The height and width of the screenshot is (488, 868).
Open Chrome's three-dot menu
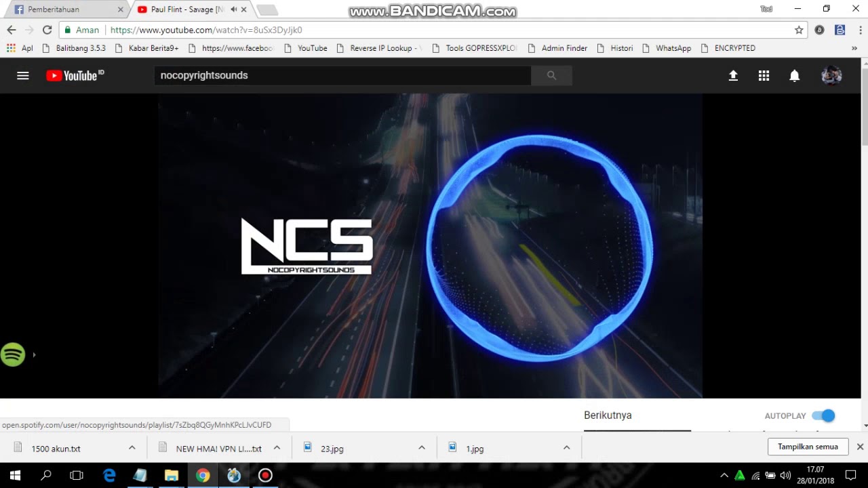tap(861, 30)
